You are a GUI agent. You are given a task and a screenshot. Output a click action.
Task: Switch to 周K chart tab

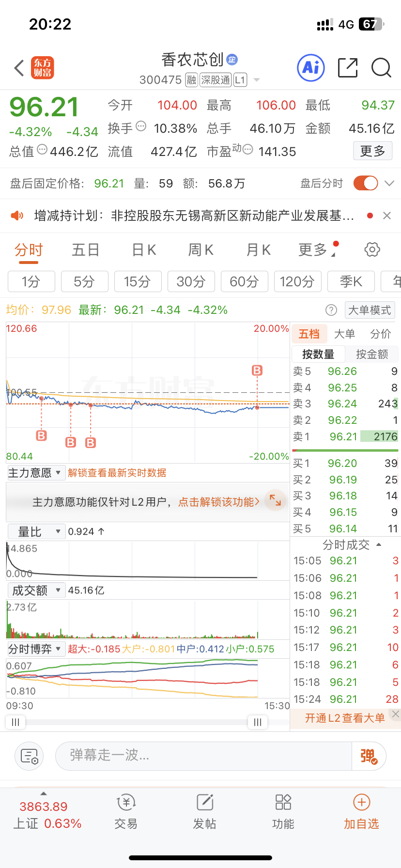point(200,250)
